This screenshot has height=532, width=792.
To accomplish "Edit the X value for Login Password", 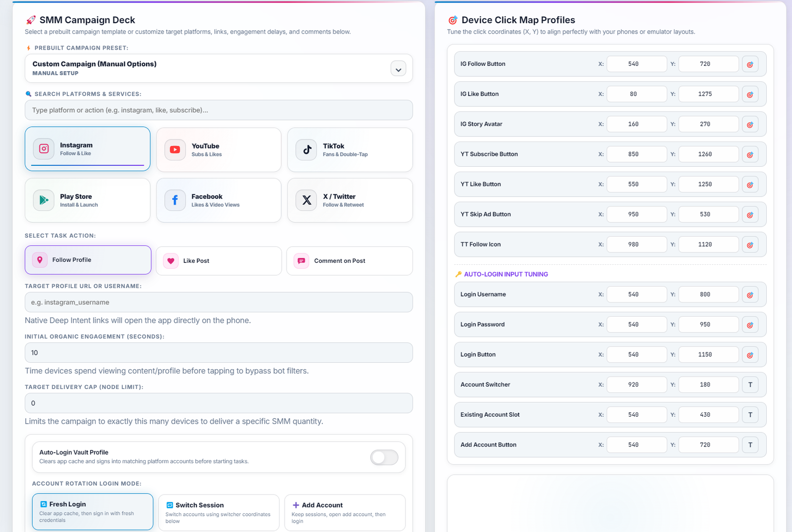I will pos(637,325).
